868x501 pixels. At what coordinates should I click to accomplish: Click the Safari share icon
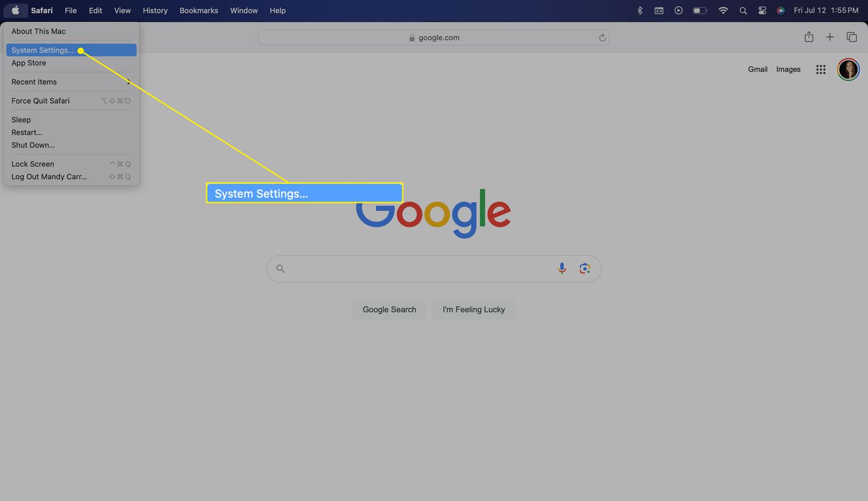click(809, 37)
